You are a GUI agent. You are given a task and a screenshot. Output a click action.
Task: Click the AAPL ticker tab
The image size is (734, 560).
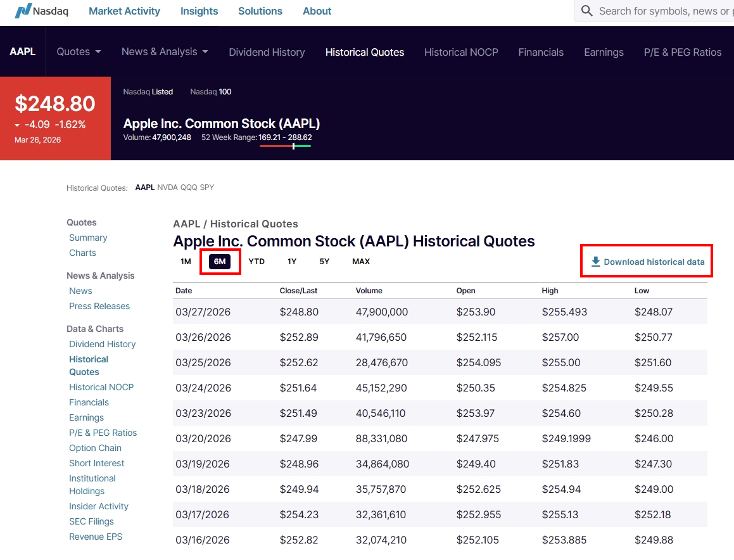(x=22, y=51)
